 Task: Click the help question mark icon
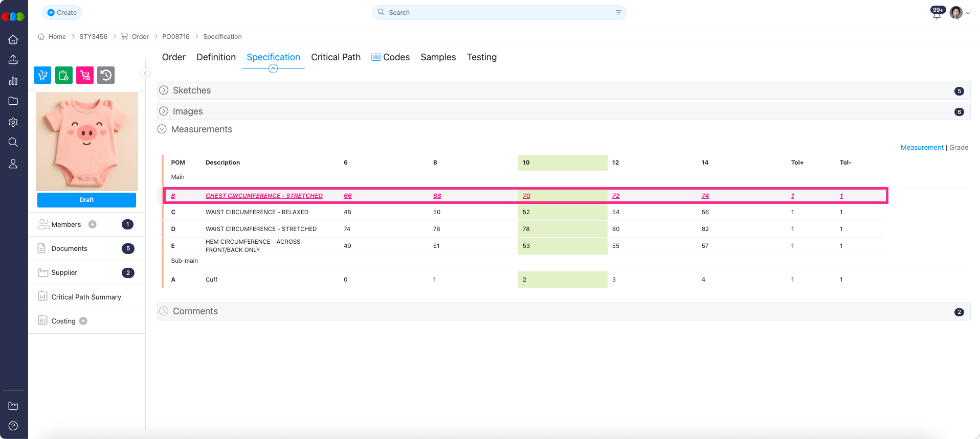tap(13, 426)
